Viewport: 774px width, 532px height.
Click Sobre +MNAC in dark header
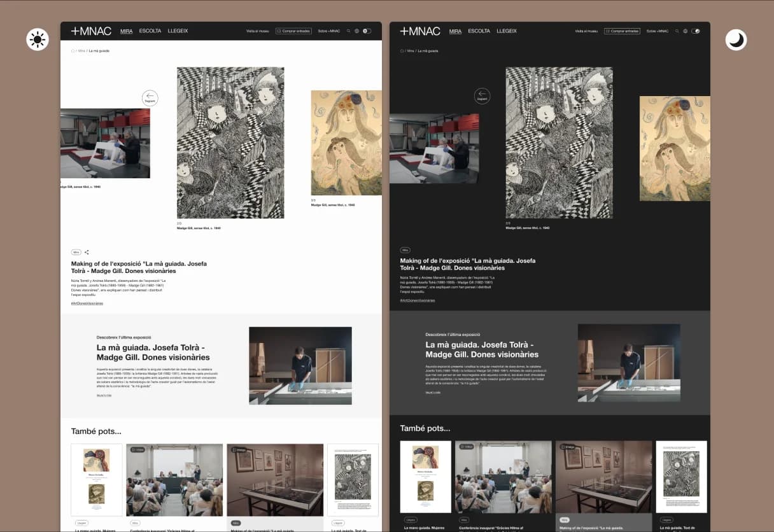(x=658, y=31)
